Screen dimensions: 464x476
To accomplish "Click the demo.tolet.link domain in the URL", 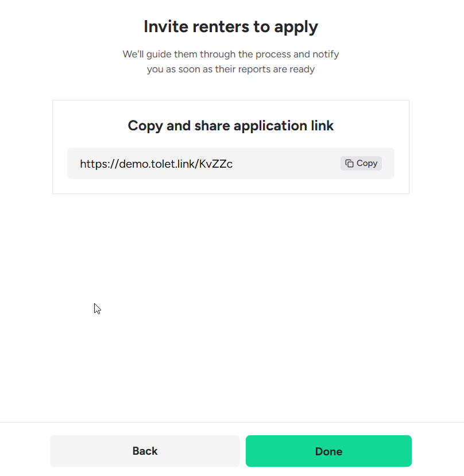I will (x=157, y=164).
